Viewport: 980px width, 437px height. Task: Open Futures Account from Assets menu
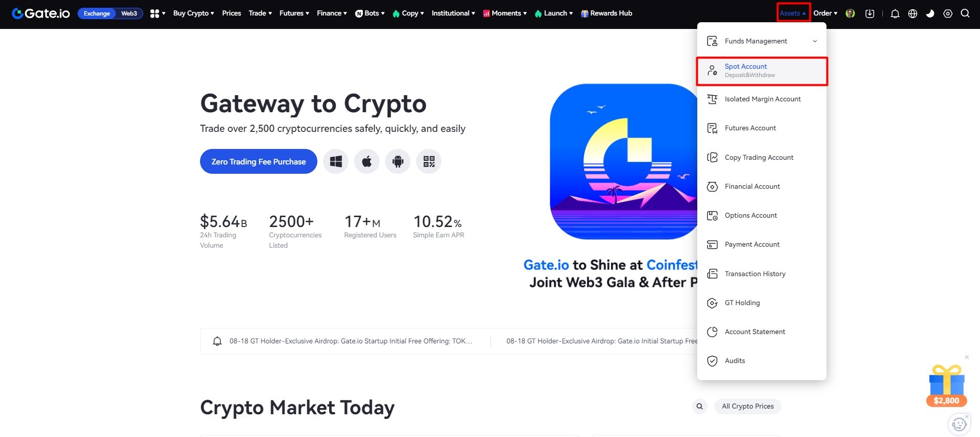click(762, 128)
